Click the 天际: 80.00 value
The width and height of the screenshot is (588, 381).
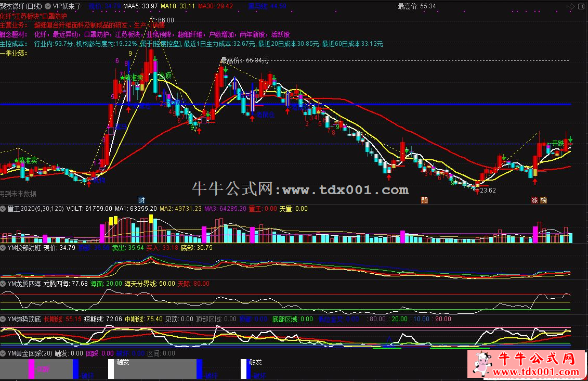(193, 284)
